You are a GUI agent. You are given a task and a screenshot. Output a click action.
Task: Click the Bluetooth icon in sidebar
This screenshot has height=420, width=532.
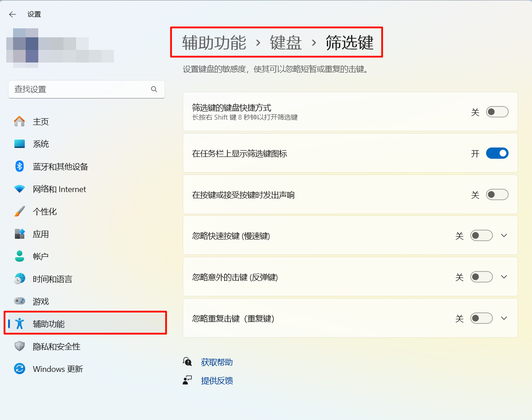[x=19, y=166]
